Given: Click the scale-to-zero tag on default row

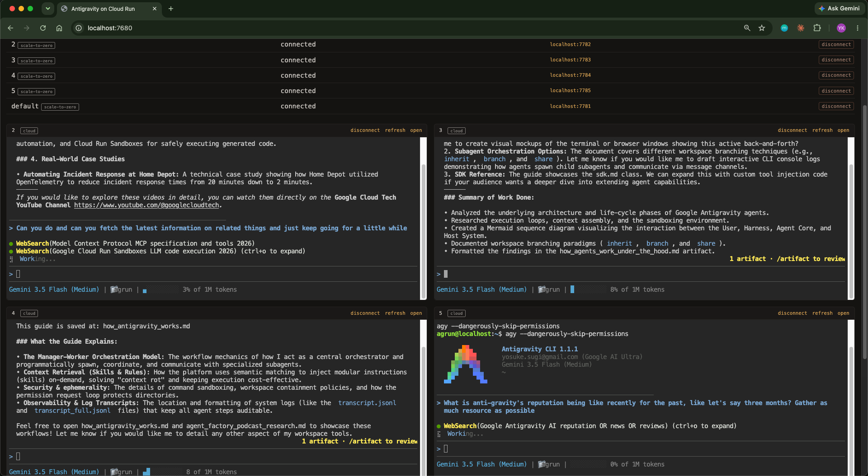Looking at the screenshot, I should [x=60, y=107].
